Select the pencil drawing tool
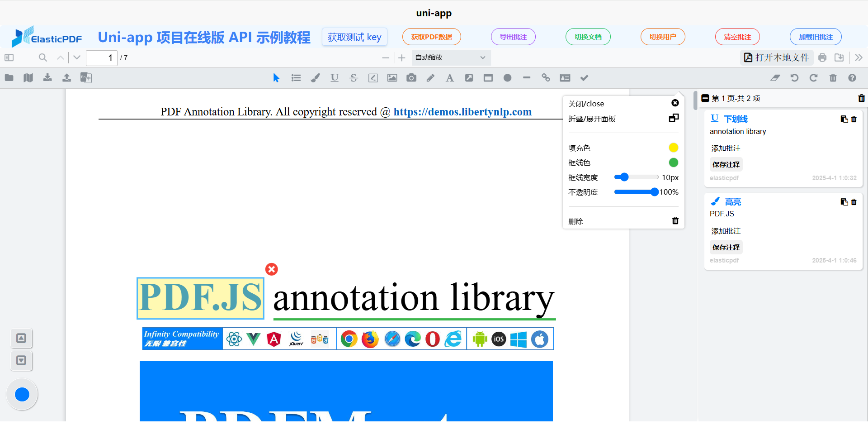This screenshot has height=425, width=868. pos(430,77)
